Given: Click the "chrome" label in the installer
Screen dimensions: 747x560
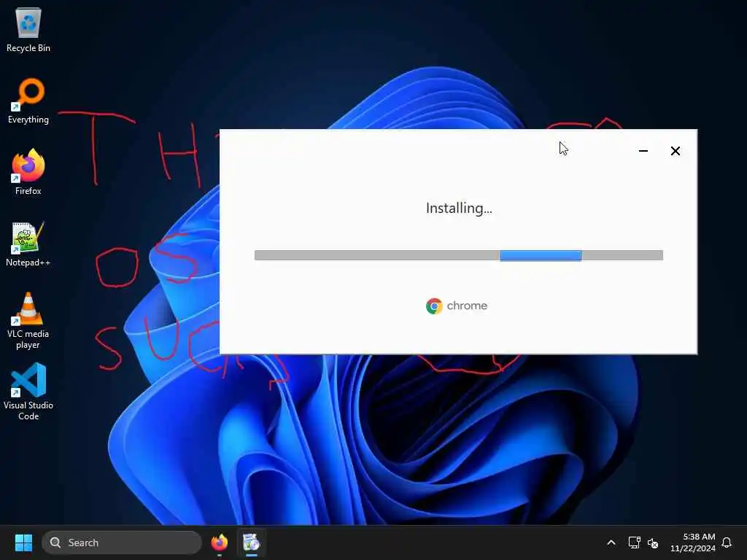Looking at the screenshot, I should click(467, 306).
